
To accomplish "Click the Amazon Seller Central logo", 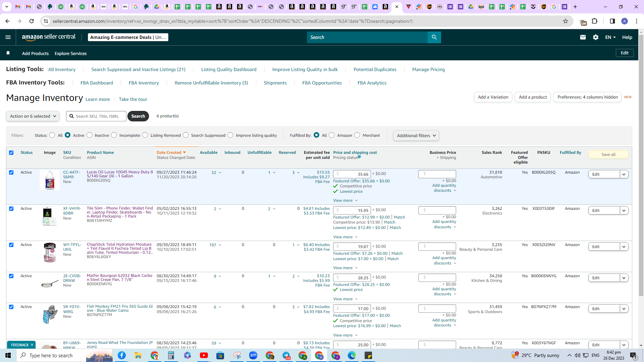I will point(49,37).
